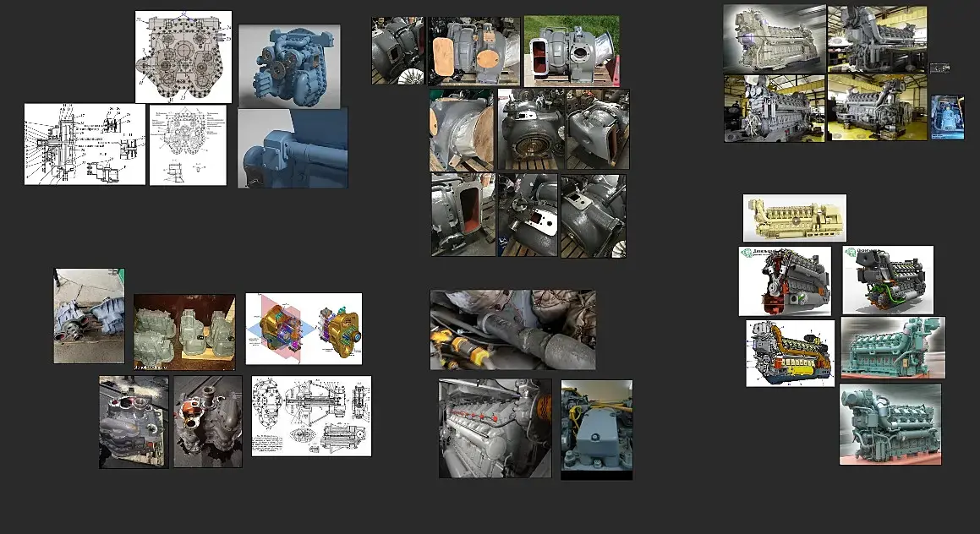Select the photo of three green pumps
The image size is (980, 534).
[x=184, y=332]
